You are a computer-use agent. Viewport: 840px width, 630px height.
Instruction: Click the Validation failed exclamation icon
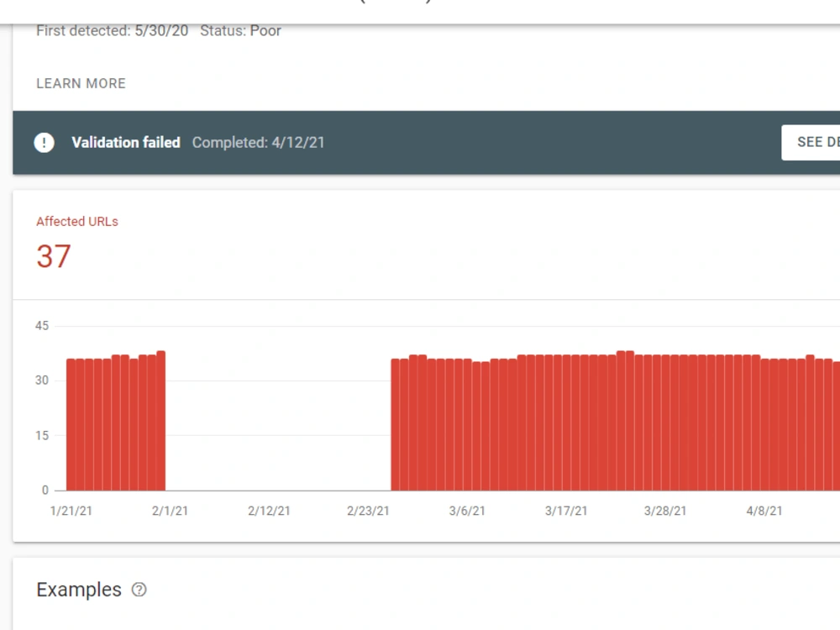(44, 143)
